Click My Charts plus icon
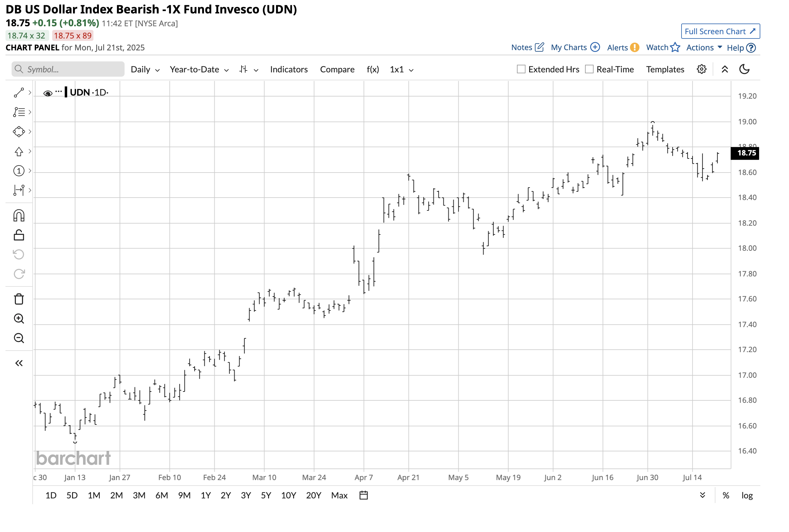 595,47
